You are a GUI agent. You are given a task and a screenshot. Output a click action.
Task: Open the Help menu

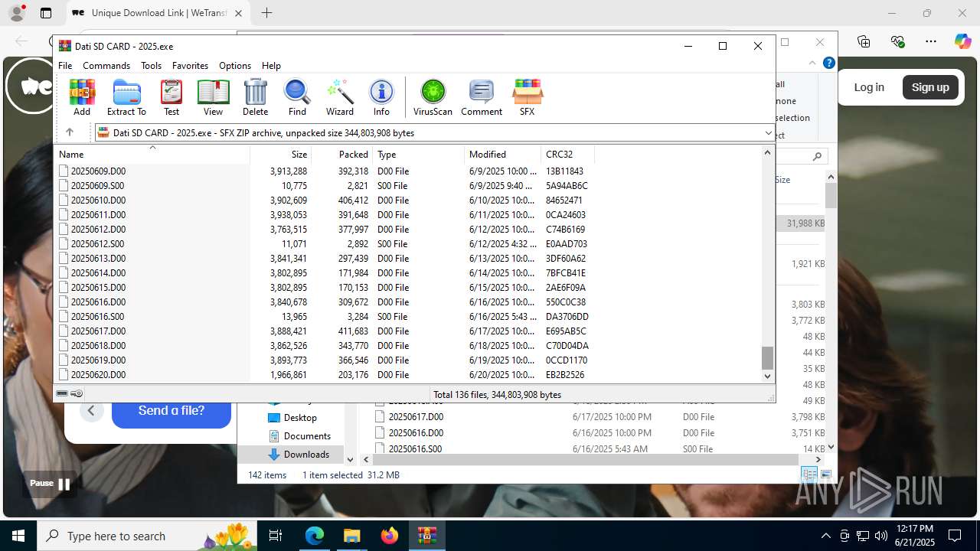pyautogui.click(x=271, y=66)
